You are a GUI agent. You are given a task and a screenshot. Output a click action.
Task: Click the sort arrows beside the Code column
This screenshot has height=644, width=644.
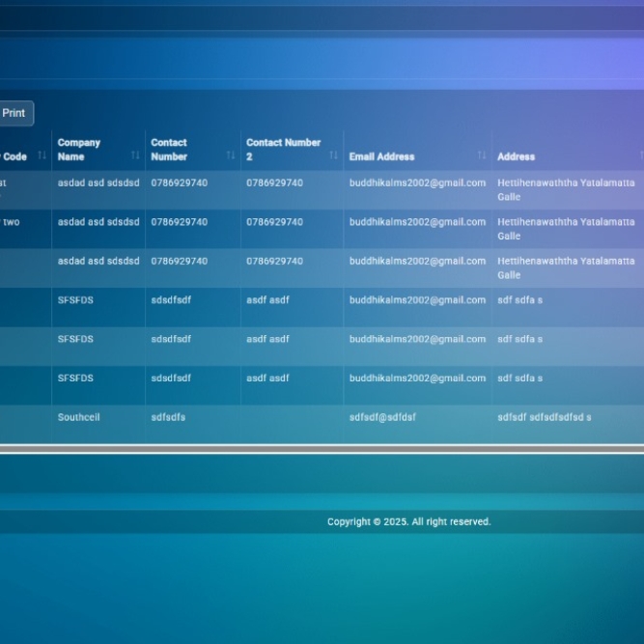point(42,155)
